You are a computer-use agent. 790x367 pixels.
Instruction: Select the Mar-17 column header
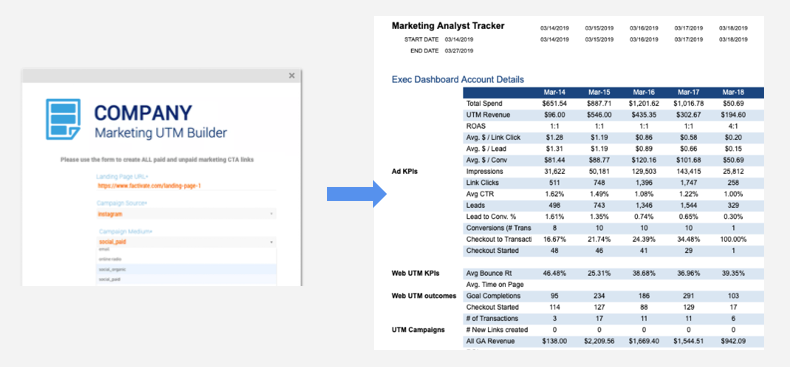[x=690, y=92]
